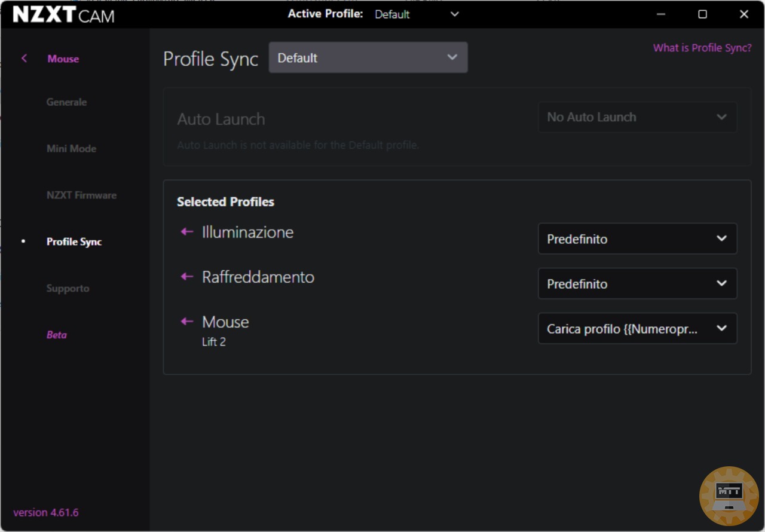Screen dimensions: 765x532
Task: Open the Raffreddamento Predefinito dropdown
Action: [x=637, y=284]
